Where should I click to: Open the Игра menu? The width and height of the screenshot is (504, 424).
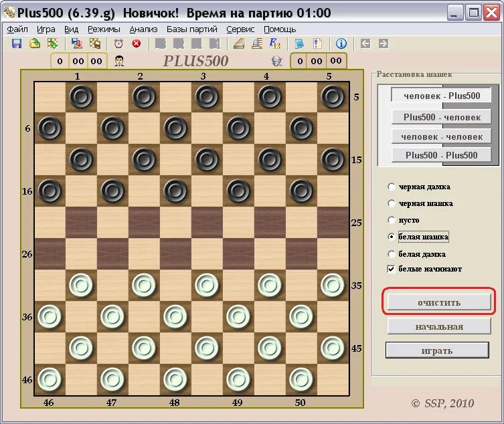[x=46, y=29]
